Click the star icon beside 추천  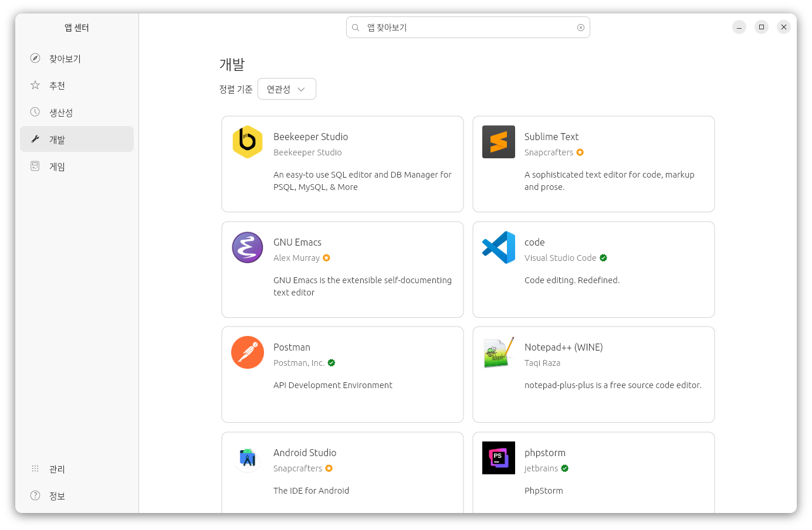(x=35, y=85)
